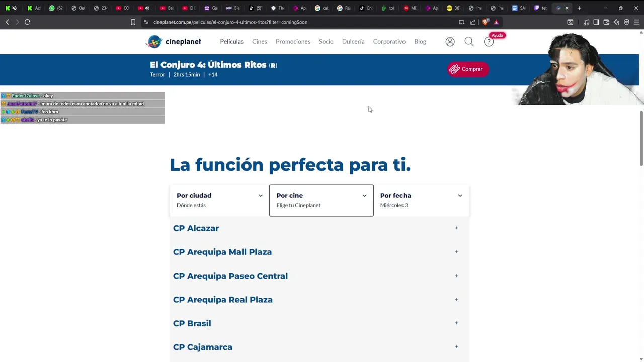644x362 pixels.
Task: Click the tab search icon in toolbar
Action: pyautogui.click(x=570, y=22)
